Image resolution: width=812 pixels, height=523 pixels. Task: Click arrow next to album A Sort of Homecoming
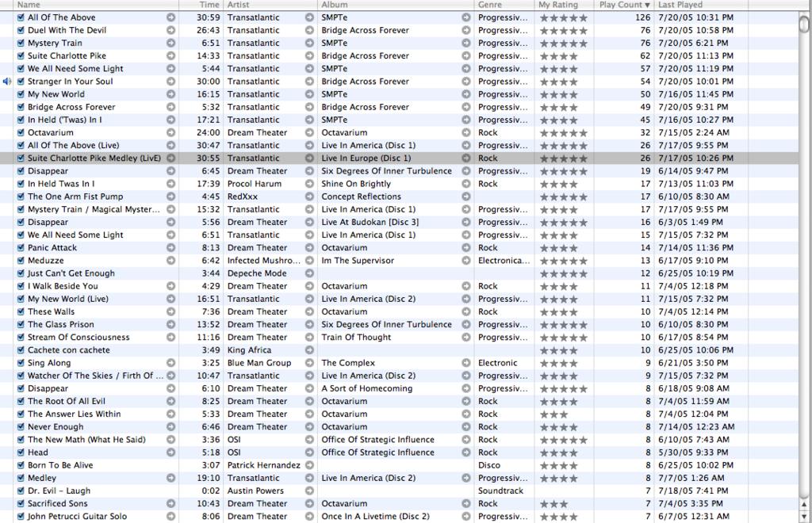point(466,388)
